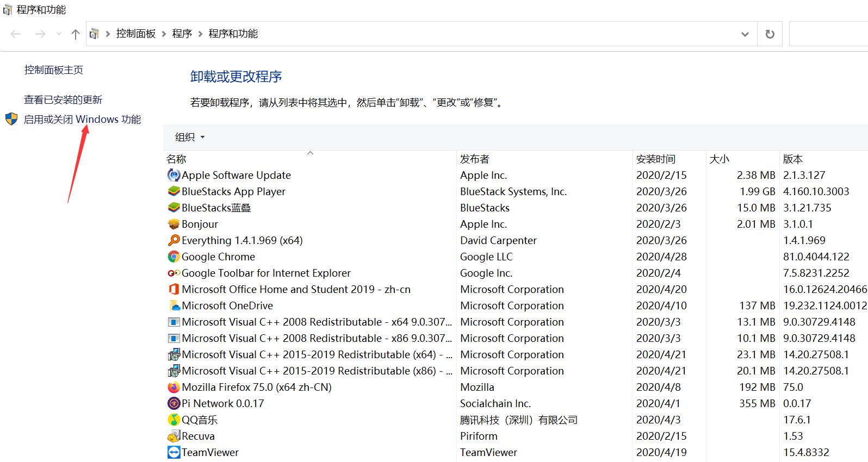The width and height of the screenshot is (868, 462).
Task: Go to 控制面板主页 link
Action: click(54, 70)
